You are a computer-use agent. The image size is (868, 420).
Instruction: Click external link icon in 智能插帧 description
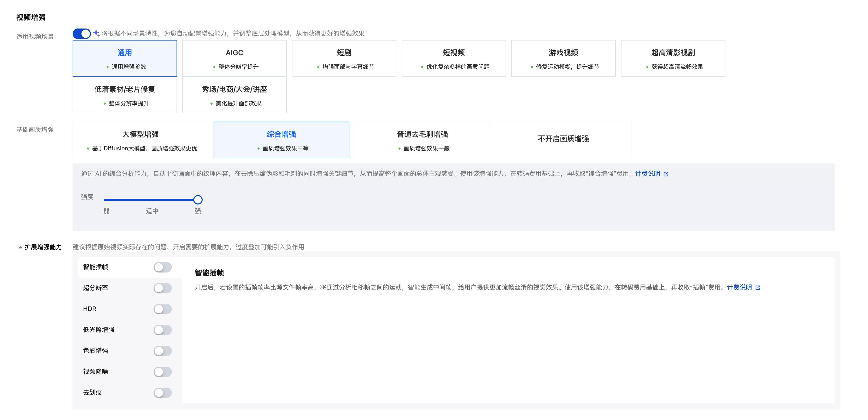pos(758,288)
